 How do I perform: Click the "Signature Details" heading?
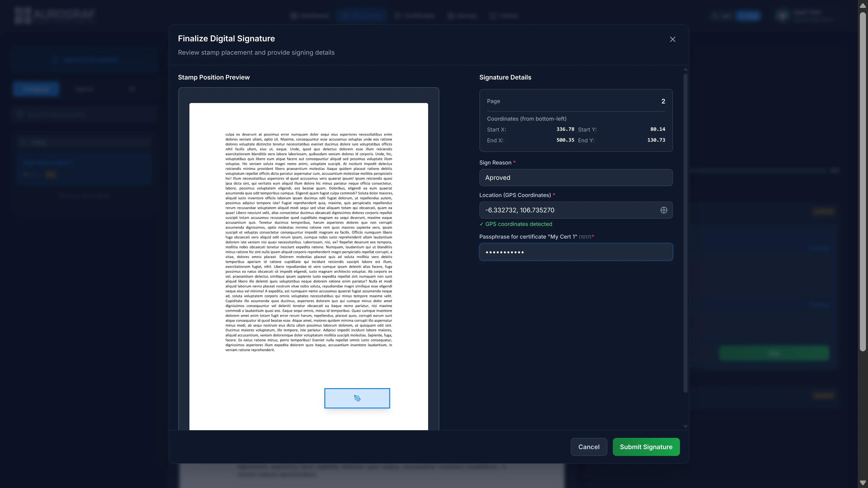[x=505, y=77]
